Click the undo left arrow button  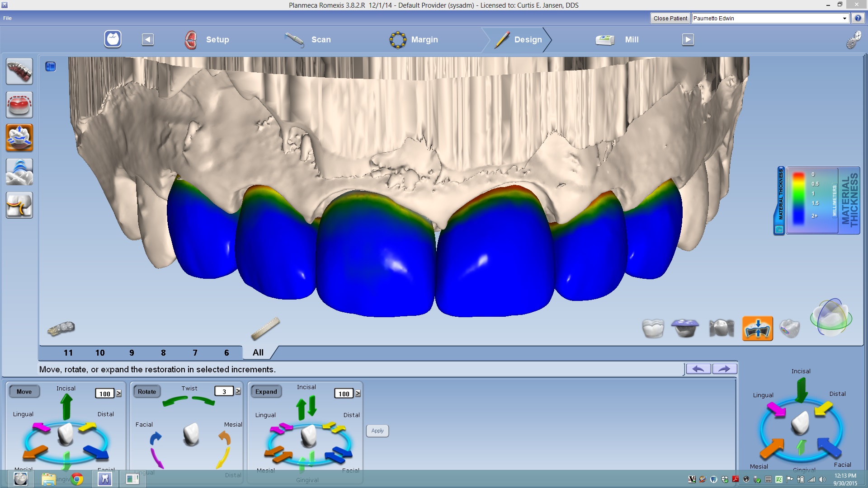click(698, 369)
